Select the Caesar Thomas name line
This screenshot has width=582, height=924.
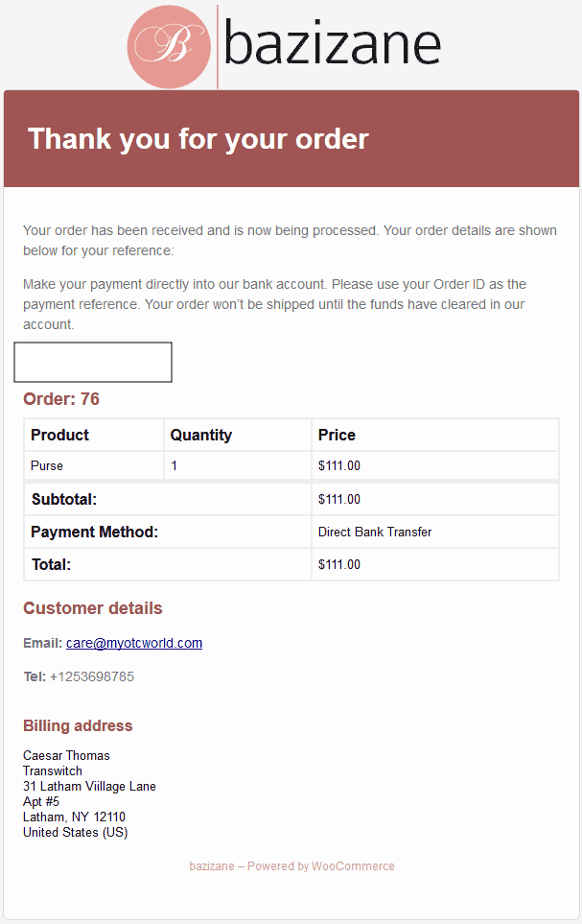click(66, 755)
